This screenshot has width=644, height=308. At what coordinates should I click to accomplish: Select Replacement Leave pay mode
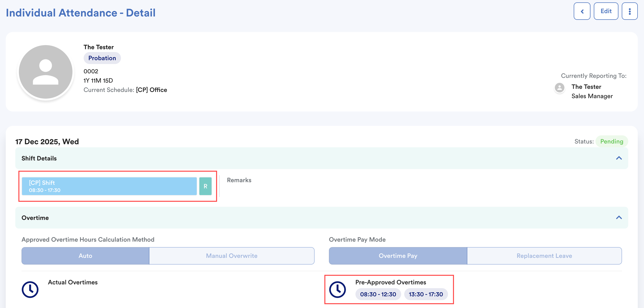(544, 256)
